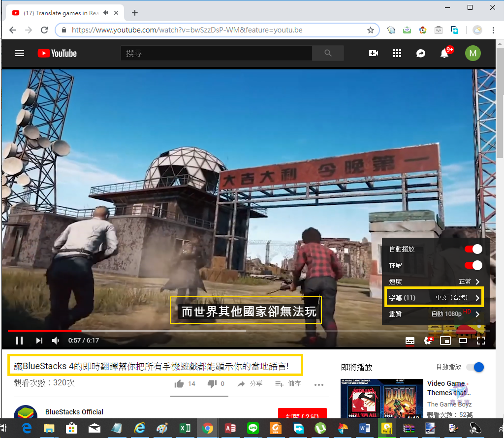504x438 pixels.
Task: Click the 觀看次數：320次 view count
Action: tap(44, 383)
